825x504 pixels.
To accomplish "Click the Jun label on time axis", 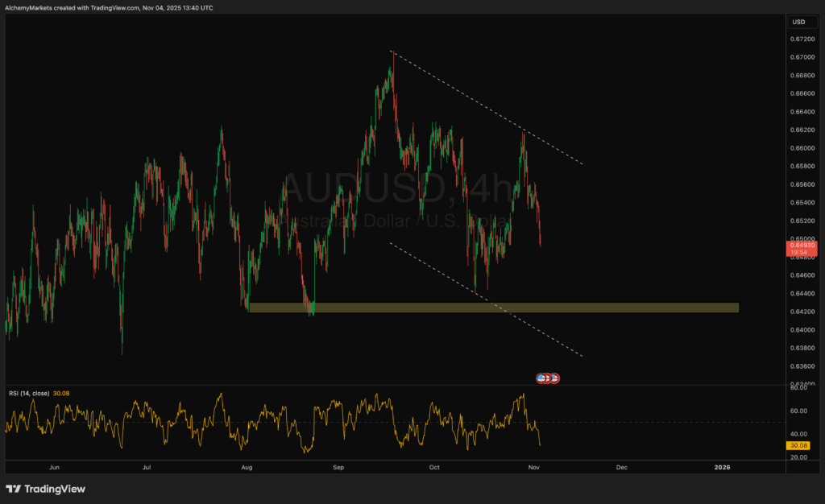I will pos(55,466).
